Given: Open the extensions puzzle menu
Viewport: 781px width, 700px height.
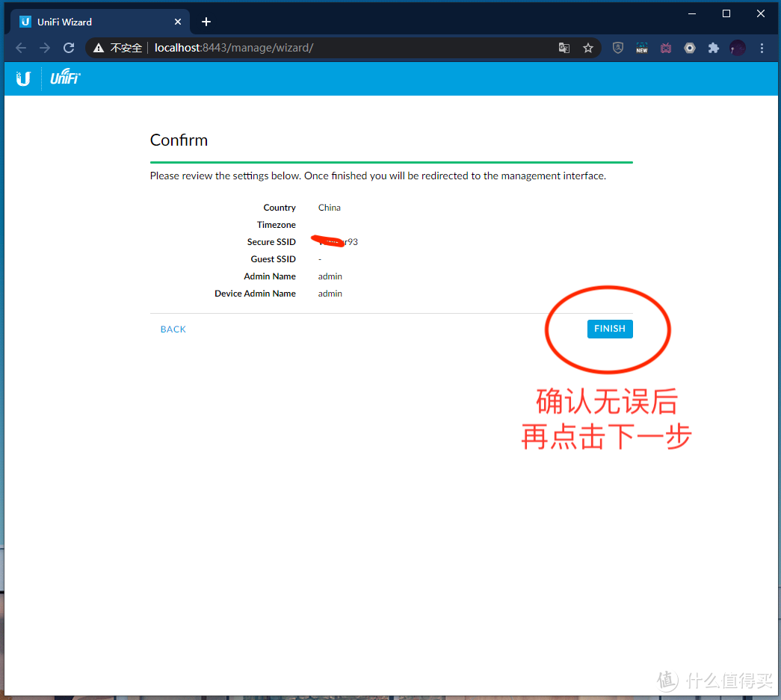Looking at the screenshot, I should click(x=714, y=48).
